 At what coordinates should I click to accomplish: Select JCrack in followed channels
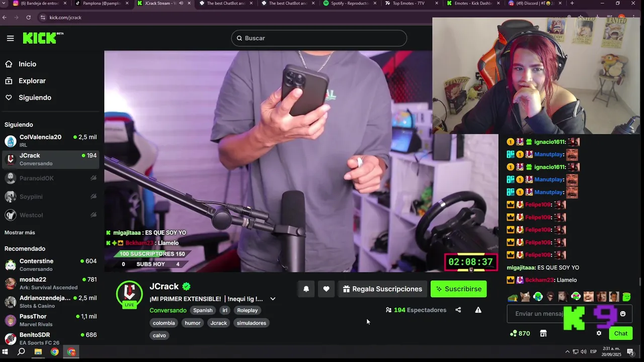pos(50,159)
